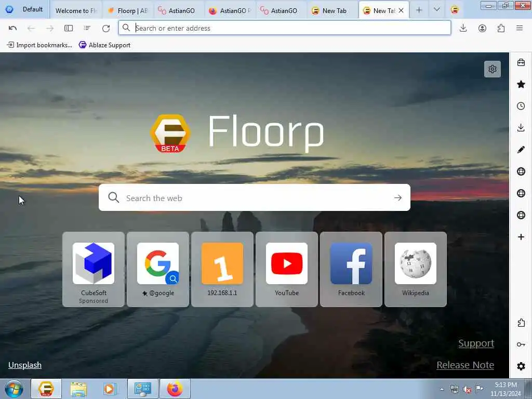Click the taskbar clock showing 5:13 PM
This screenshot has height=399, width=532.
coord(505,389)
